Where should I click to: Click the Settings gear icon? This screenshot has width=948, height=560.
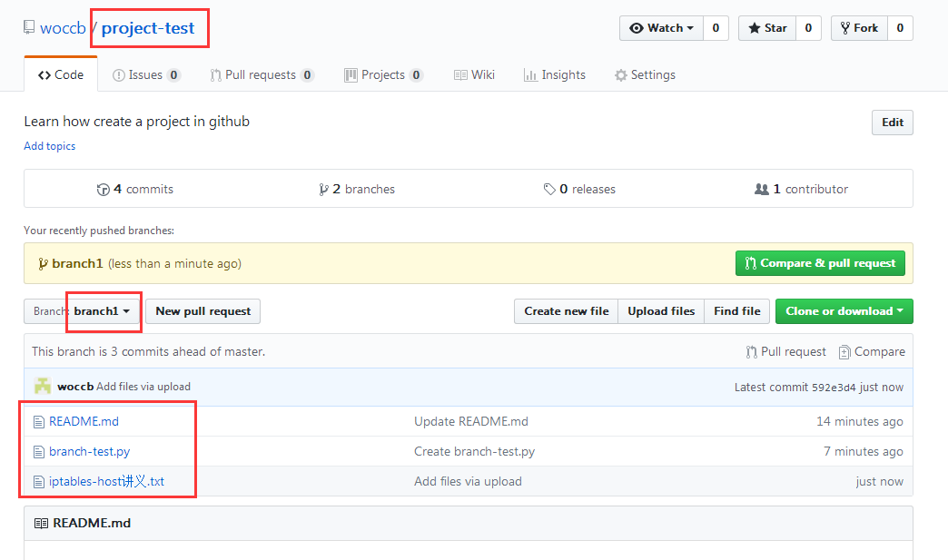pyautogui.click(x=621, y=75)
